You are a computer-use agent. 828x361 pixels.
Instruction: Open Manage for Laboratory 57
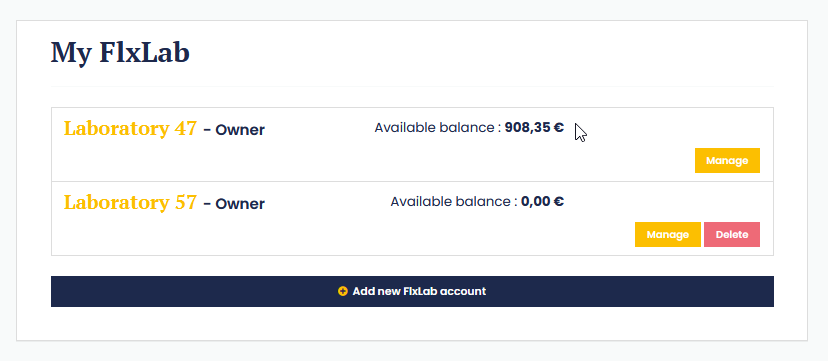[x=667, y=234]
